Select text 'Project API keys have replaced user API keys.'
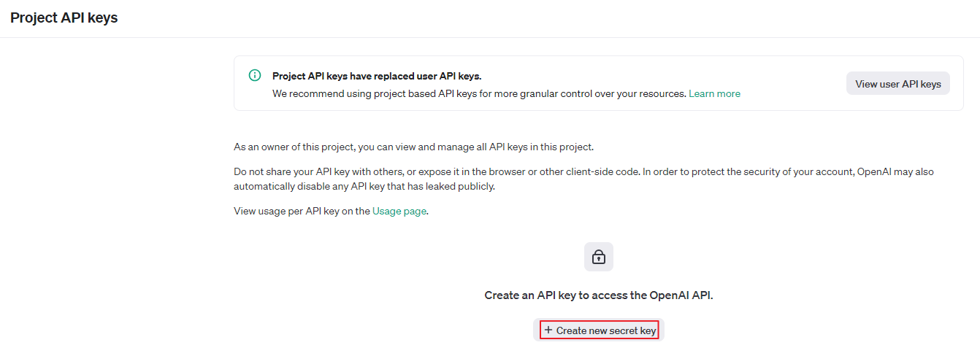The width and height of the screenshot is (980, 364). [377, 76]
